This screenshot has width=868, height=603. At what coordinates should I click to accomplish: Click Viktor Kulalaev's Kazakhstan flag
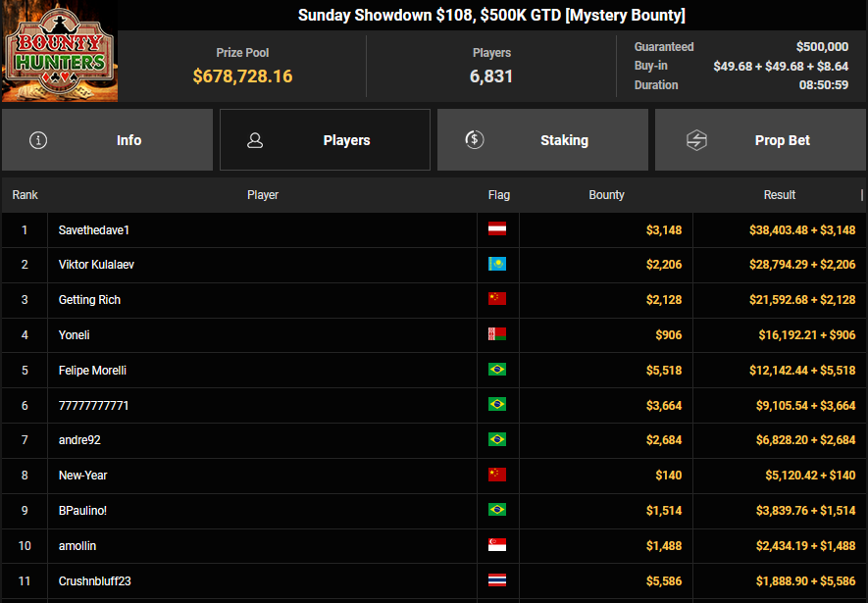point(497,265)
